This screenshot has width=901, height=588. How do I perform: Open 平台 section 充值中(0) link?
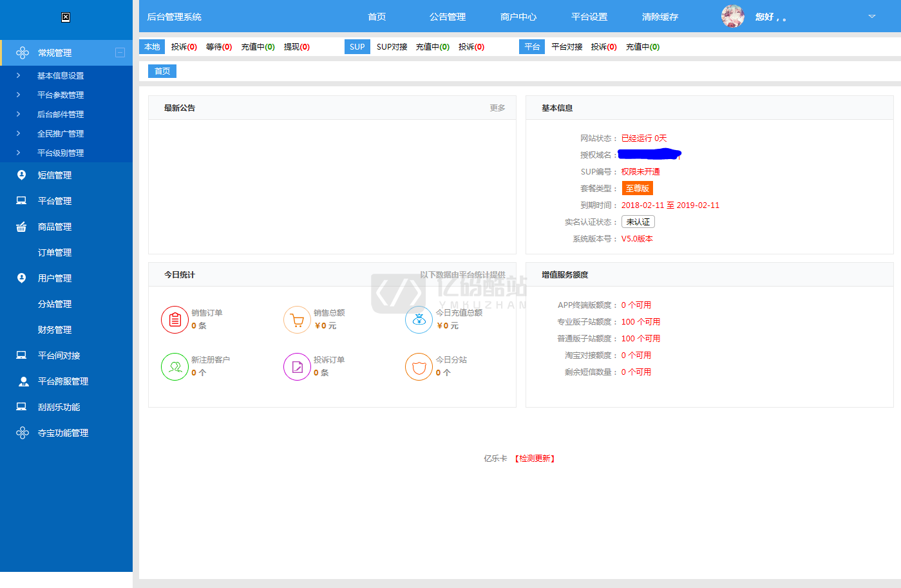coord(643,47)
